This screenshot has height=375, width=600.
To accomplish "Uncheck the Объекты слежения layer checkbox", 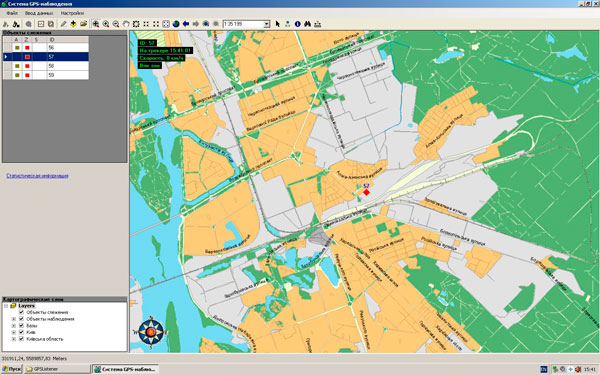I will 21,312.
